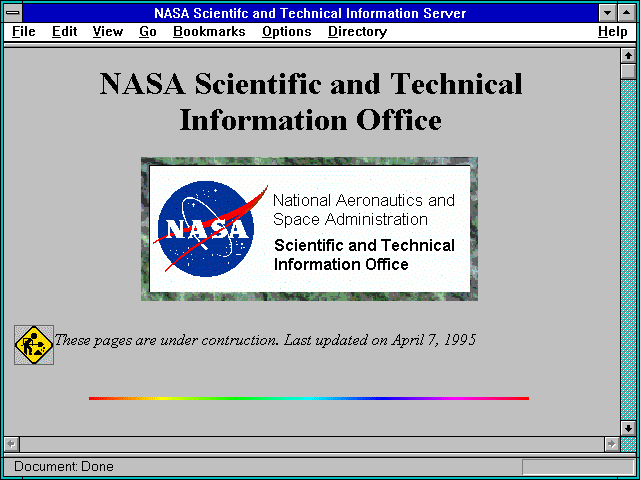Click the horizontal scrollbar left arrow
The width and height of the screenshot is (640, 480).
pos(12,444)
